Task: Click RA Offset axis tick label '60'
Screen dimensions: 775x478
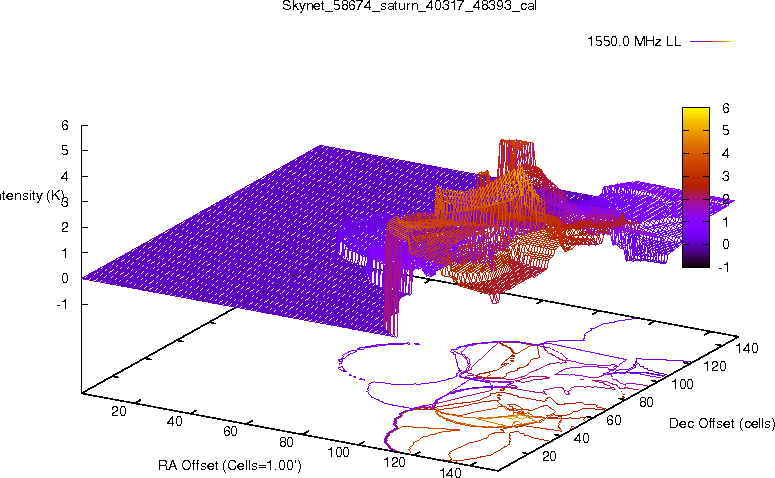Action: pyautogui.click(x=230, y=432)
